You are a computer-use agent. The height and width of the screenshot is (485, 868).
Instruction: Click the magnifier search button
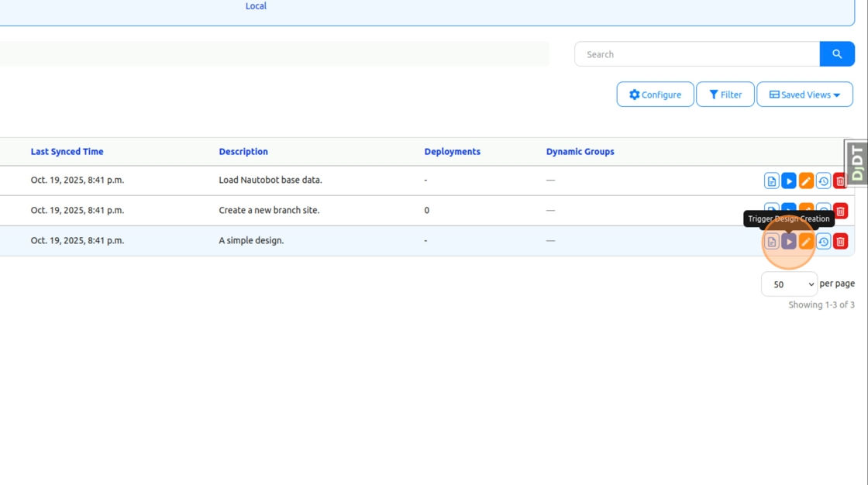pyautogui.click(x=837, y=54)
